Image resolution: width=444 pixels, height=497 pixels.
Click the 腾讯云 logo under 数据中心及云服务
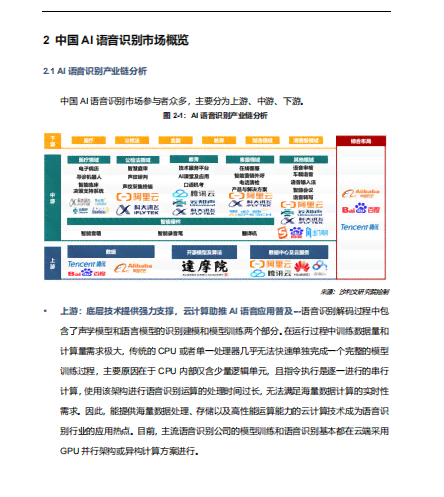(271, 273)
